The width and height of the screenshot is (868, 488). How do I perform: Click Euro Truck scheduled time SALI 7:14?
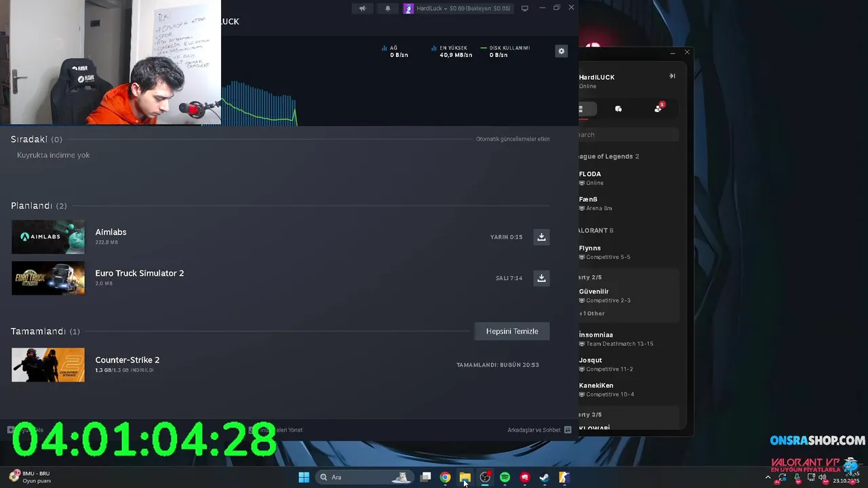(x=509, y=278)
